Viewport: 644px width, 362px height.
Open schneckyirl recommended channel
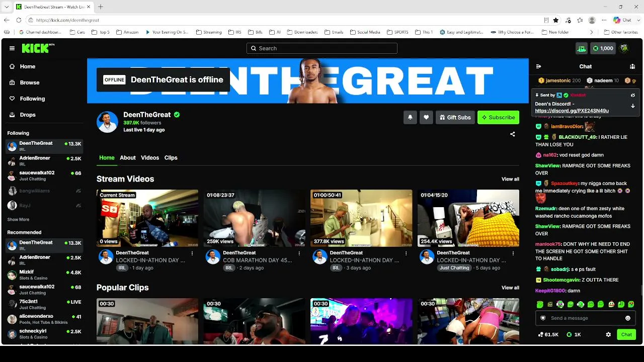pos(44,334)
